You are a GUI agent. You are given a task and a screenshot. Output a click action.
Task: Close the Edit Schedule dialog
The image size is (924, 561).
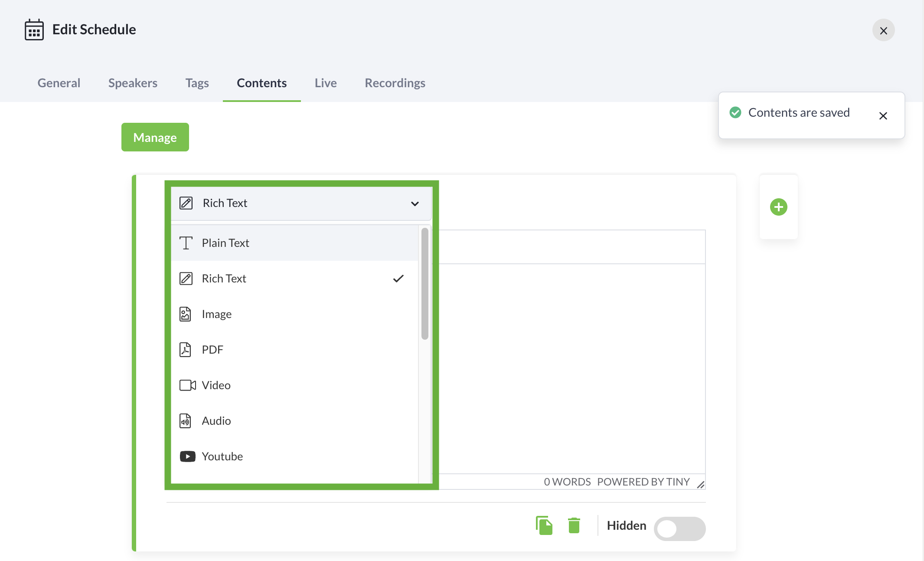[x=883, y=30]
